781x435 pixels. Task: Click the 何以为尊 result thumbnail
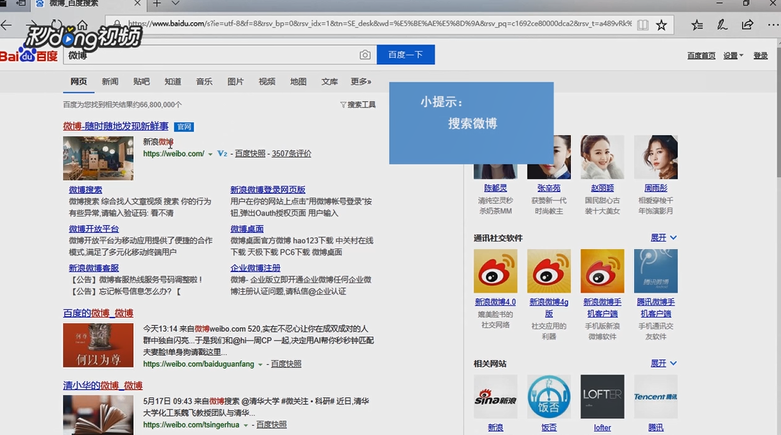tap(98, 345)
